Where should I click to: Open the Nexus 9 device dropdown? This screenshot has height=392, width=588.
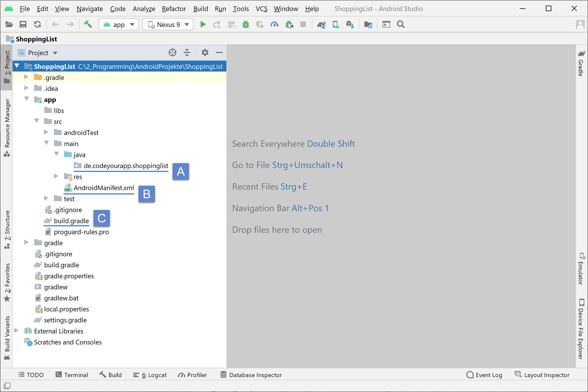pos(168,24)
